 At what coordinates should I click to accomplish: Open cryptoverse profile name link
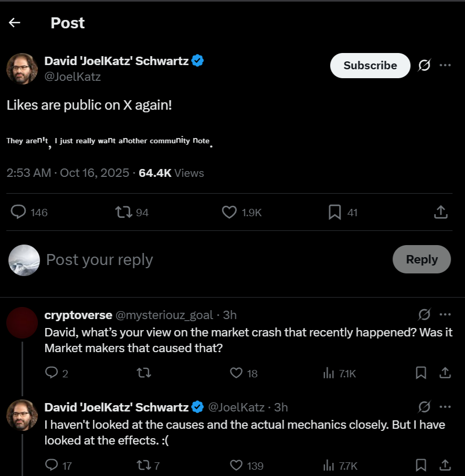(x=78, y=315)
